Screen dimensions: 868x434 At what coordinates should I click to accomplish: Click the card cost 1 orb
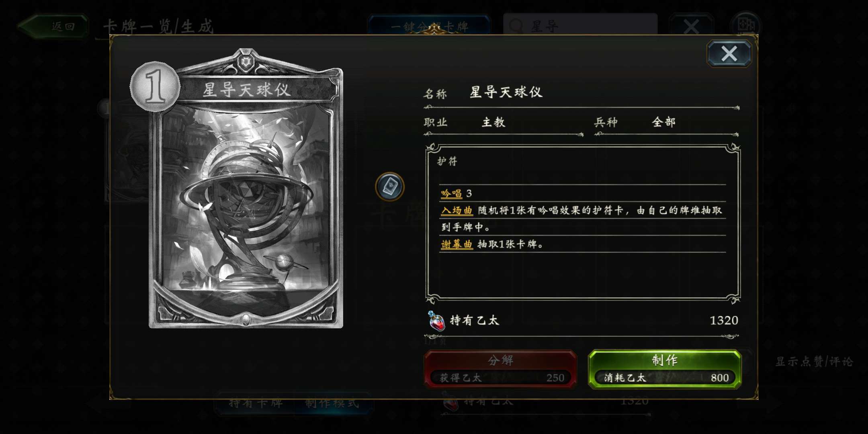tap(155, 86)
